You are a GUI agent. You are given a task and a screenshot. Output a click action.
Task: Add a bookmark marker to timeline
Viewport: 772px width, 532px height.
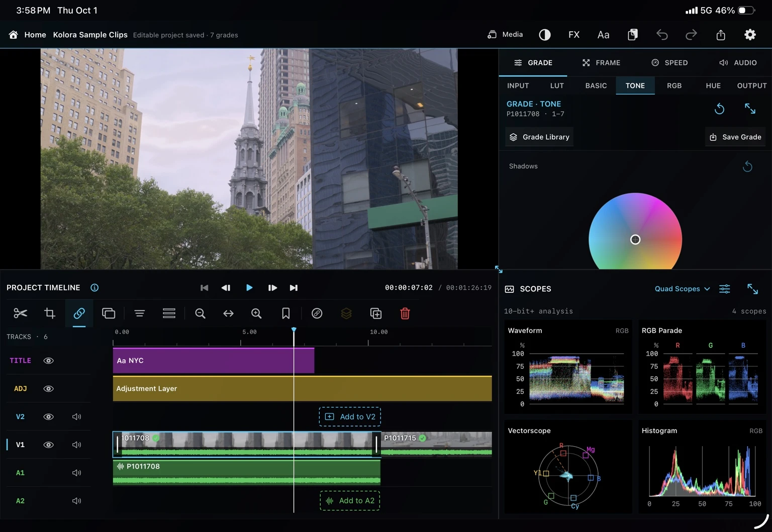click(285, 313)
